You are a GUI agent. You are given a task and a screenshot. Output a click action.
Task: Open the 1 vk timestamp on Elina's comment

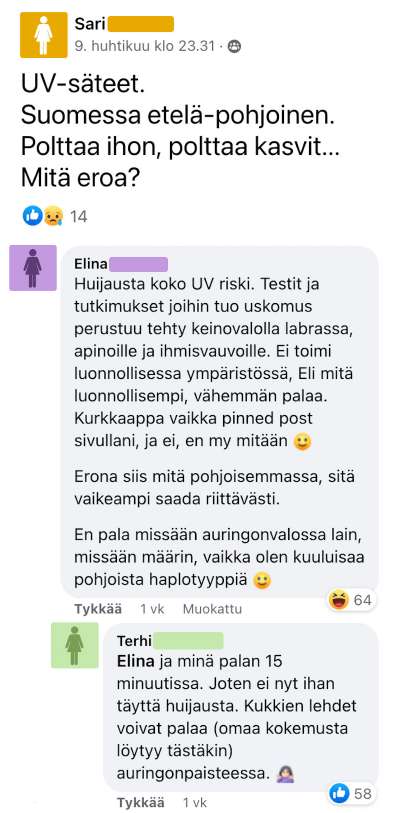pyautogui.click(x=152, y=609)
